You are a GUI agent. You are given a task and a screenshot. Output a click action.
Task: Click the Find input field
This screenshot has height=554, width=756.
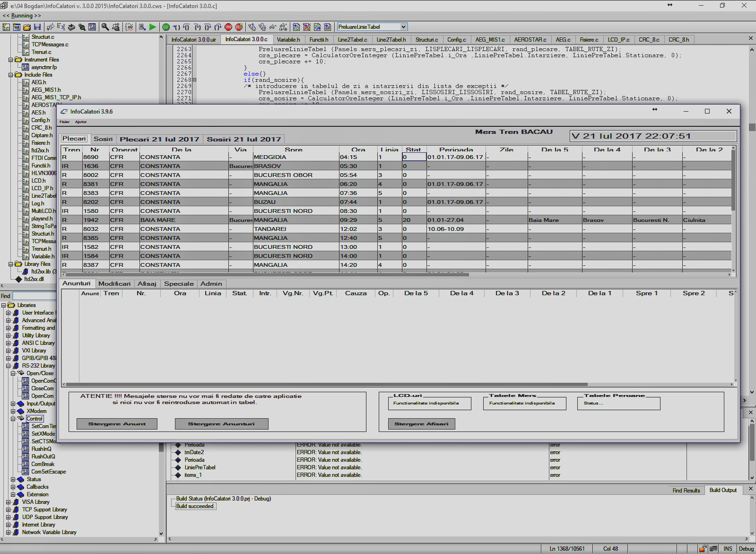[x=35, y=296]
